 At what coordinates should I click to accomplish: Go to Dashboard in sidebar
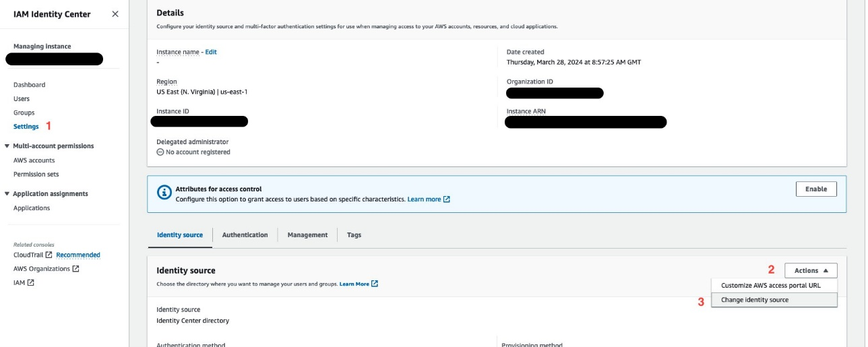30,85
